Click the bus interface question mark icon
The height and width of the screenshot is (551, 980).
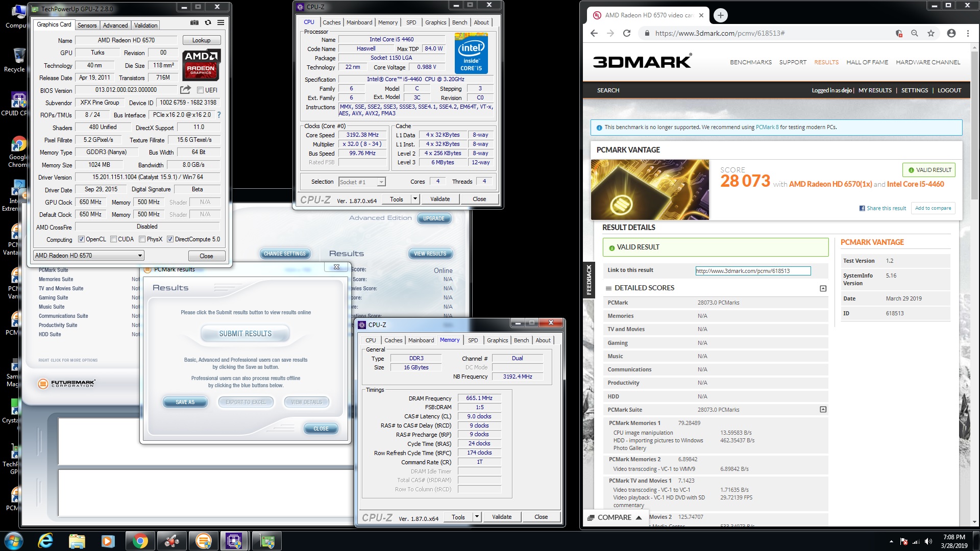tap(219, 115)
